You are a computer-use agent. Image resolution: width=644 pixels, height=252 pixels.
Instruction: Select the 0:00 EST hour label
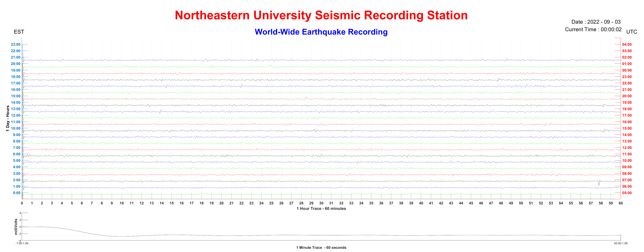pos(16,193)
